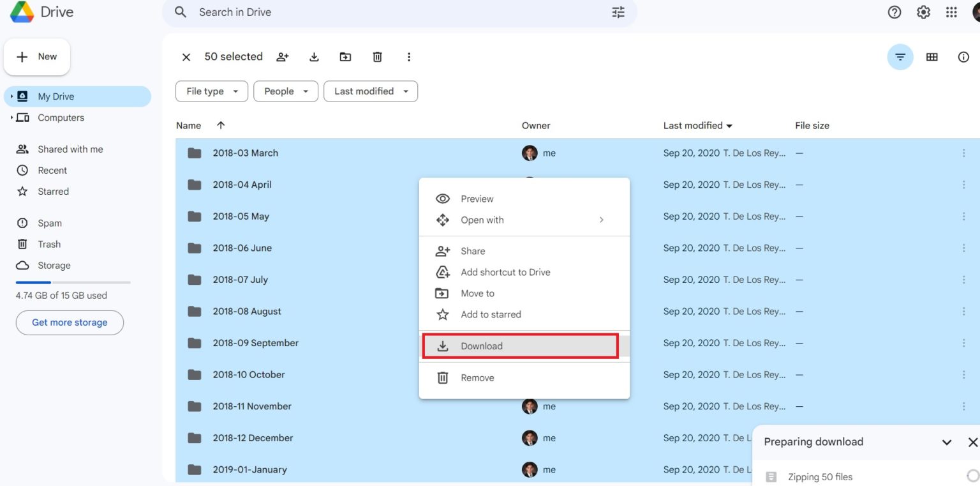Choose Open with from the context menu
This screenshot has width=980, height=486.
click(x=482, y=220)
